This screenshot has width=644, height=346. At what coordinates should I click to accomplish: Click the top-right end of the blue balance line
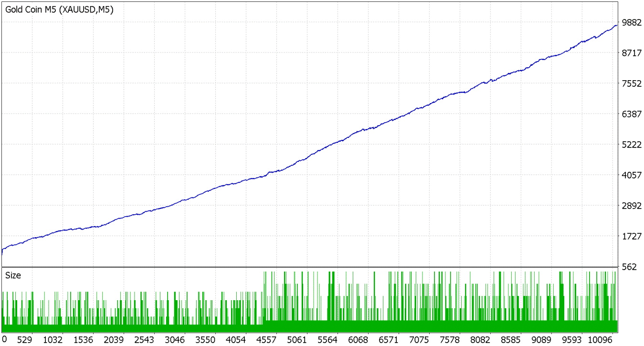pos(617,25)
